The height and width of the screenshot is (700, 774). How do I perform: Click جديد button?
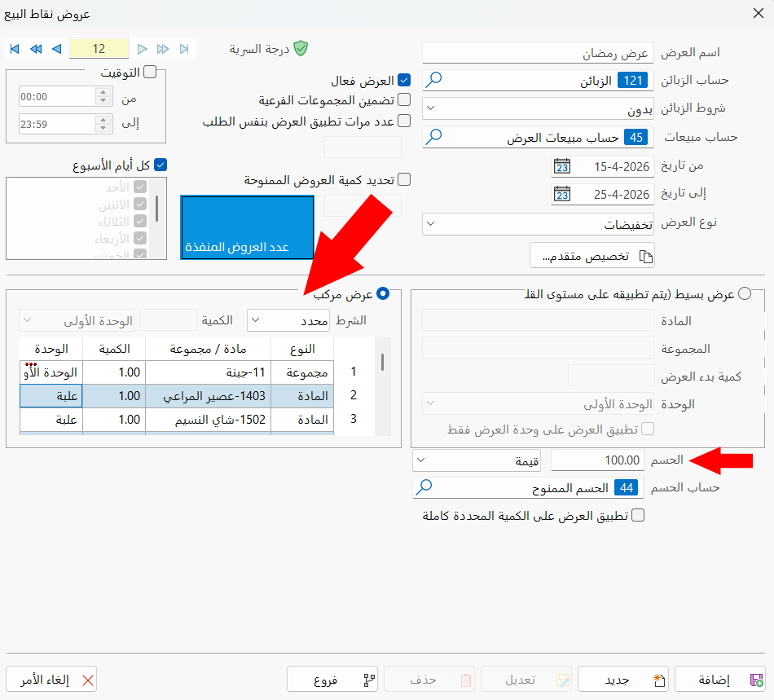point(623,680)
